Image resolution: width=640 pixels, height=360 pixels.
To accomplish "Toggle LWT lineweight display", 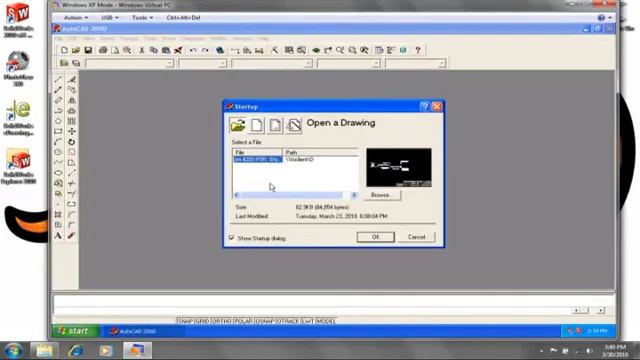I will tap(307, 321).
